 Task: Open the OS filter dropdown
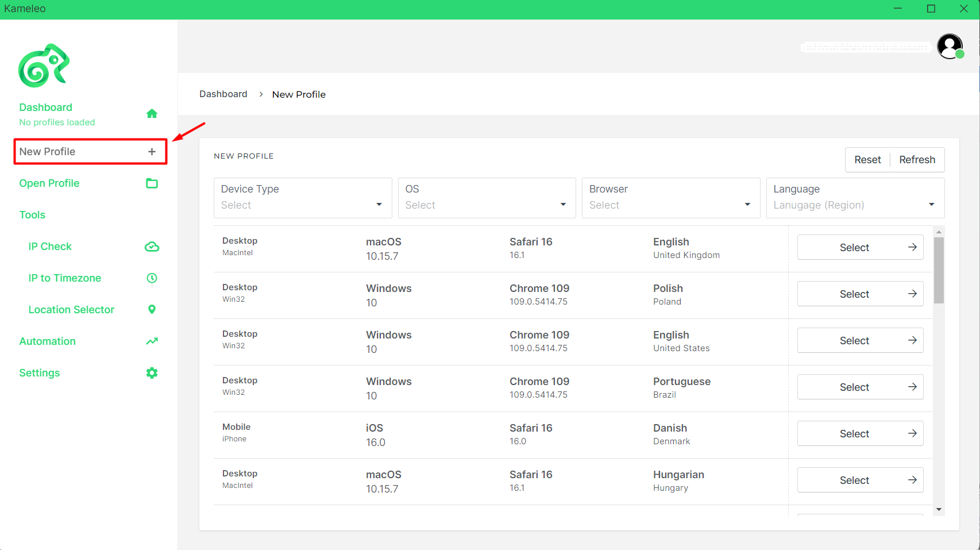(487, 198)
